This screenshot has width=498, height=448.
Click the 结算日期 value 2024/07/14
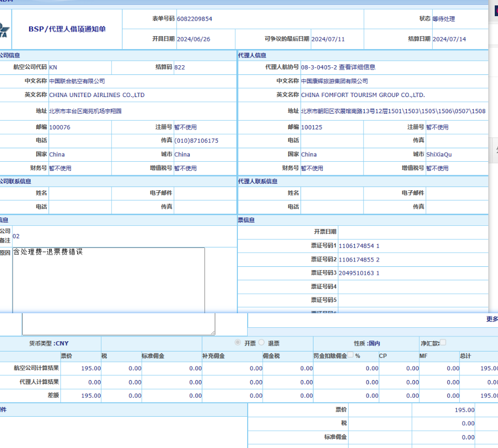[x=449, y=39]
